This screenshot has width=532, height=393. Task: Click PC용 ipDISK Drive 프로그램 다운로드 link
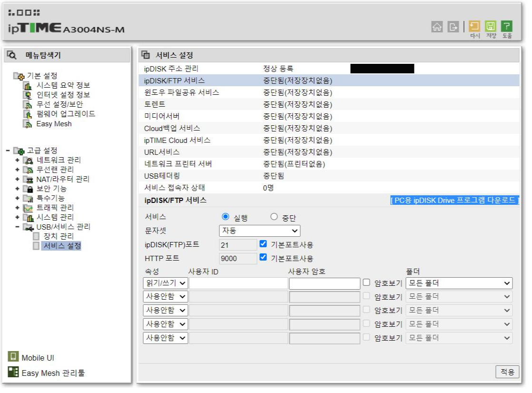click(454, 201)
